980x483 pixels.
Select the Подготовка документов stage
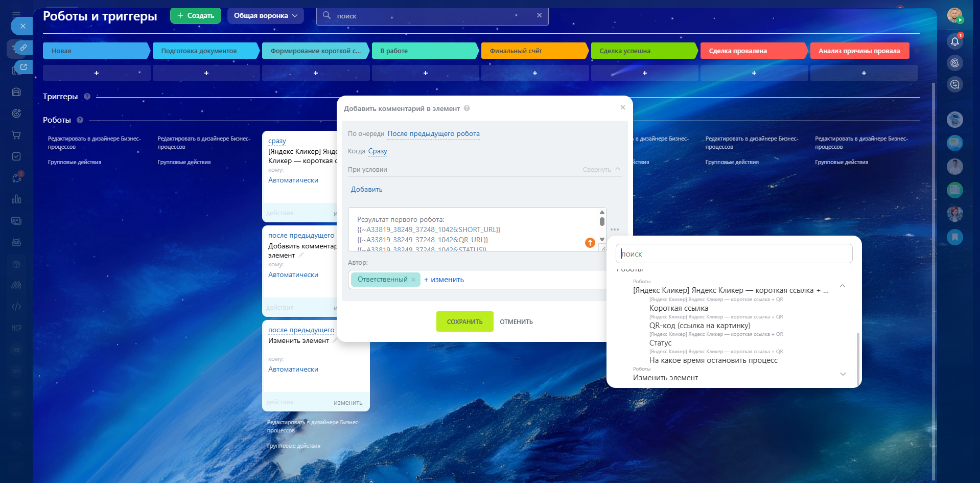pyautogui.click(x=206, y=51)
